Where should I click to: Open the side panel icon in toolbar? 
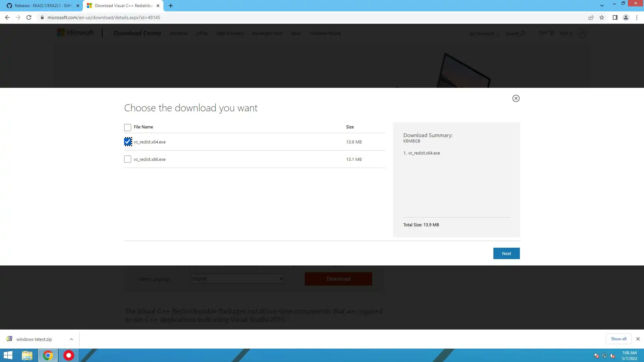(x=615, y=17)
